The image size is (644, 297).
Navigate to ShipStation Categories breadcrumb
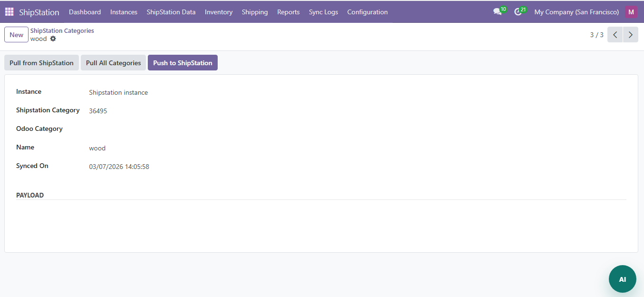point(62,30)
